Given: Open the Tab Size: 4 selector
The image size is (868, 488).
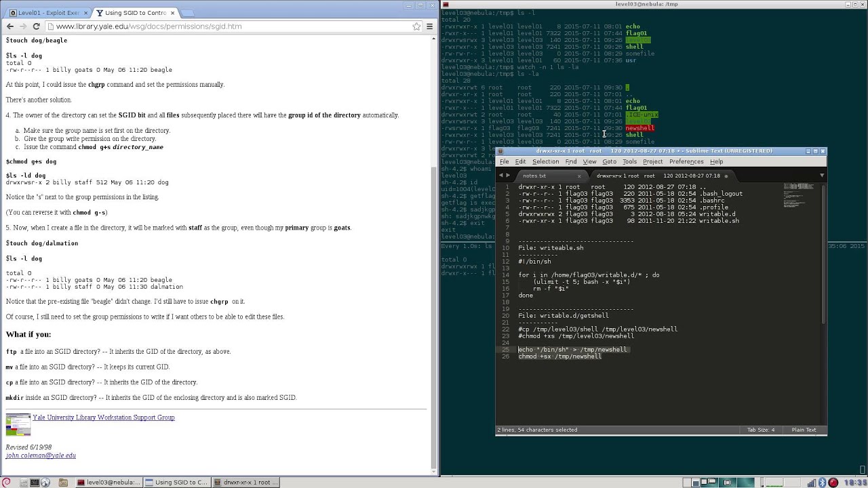Looking at the screenshot, I should point(761,430).
